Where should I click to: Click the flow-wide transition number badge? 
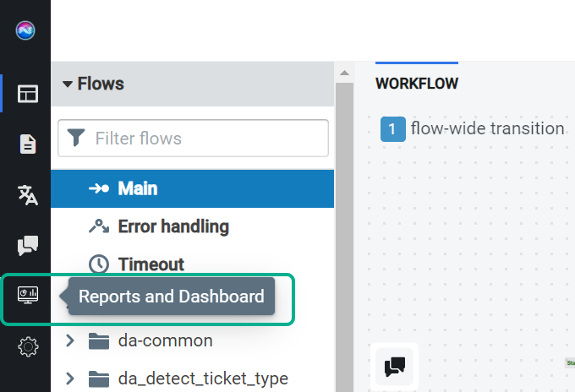click(393, 129)
